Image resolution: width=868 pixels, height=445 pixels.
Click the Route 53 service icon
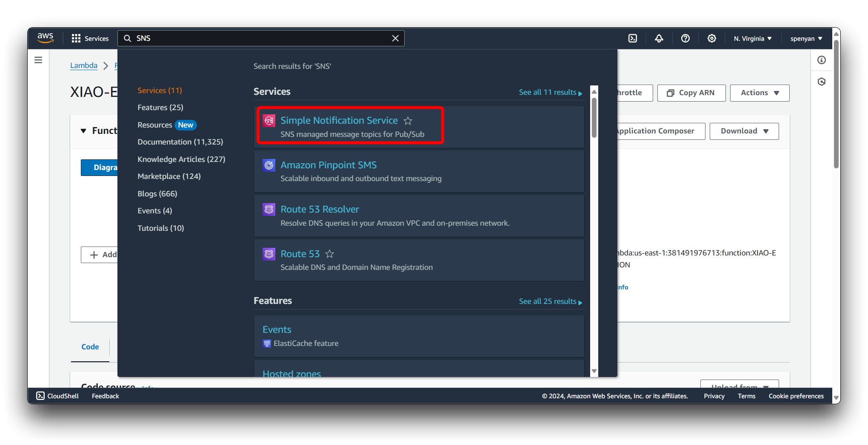coord(269,254)
